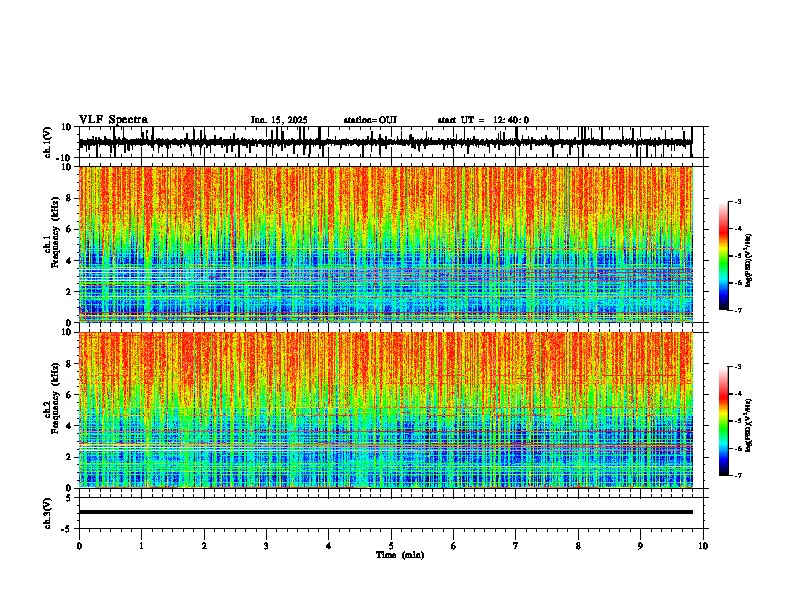Click '-7' on ch.1 color bar
792x612 pixels.
(x=737, y=311)
